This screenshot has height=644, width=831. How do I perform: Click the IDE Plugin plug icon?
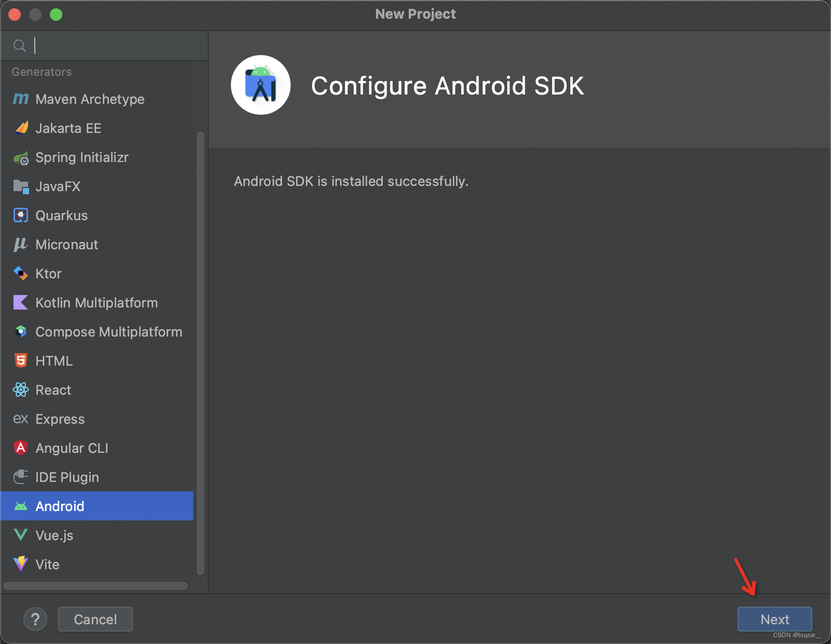(x=21, y=477)
